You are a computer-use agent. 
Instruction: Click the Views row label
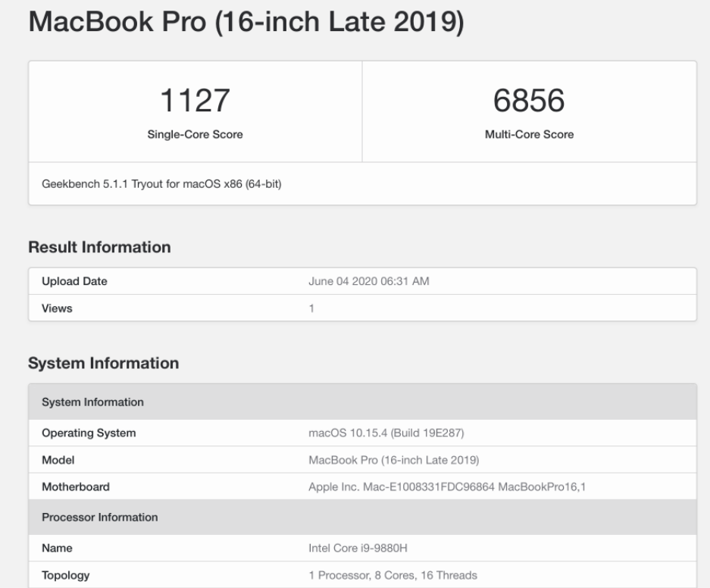pyautogui.click(x=57, y=308)
